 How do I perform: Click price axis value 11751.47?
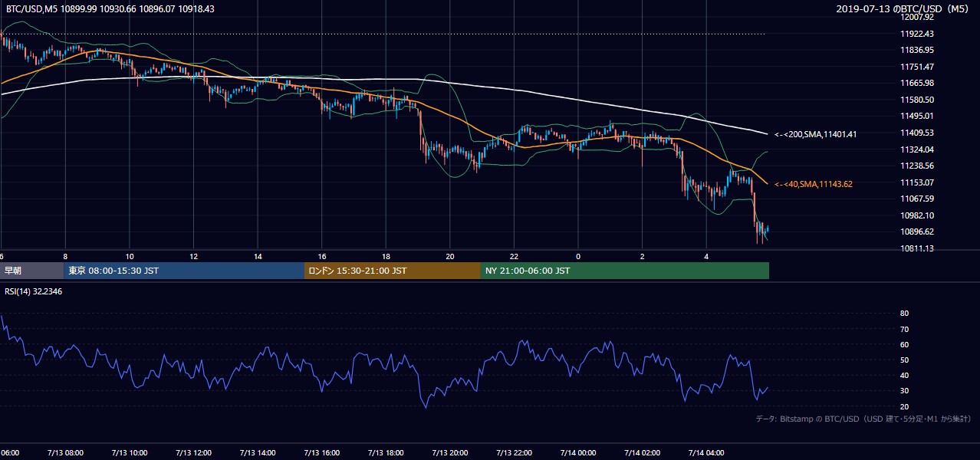click(x=916, y=67)
